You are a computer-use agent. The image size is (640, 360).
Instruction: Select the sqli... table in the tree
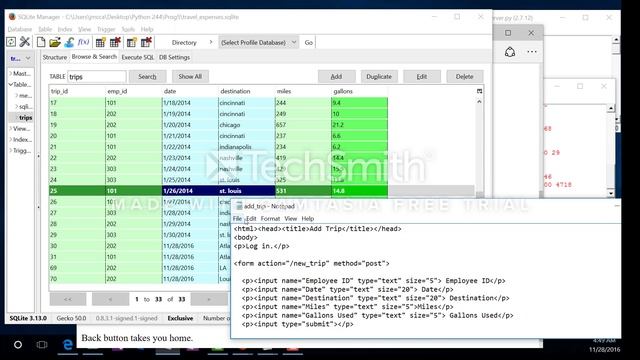tap(25, 107)
